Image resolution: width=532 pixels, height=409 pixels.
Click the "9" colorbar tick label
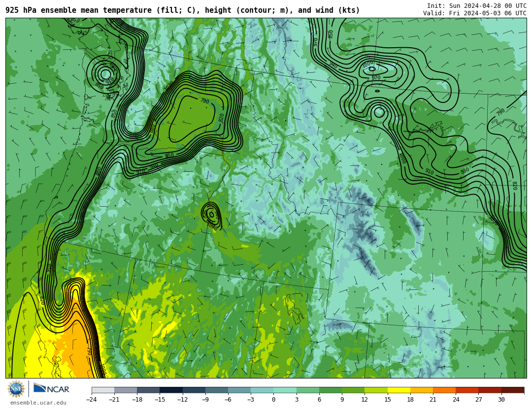342,400
